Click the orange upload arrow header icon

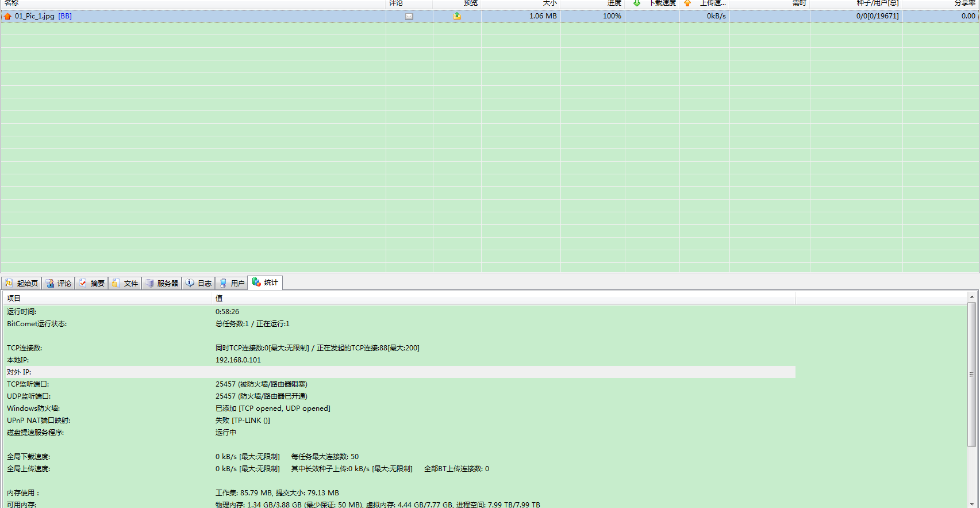pyautogui.click(x=687, y=3)
